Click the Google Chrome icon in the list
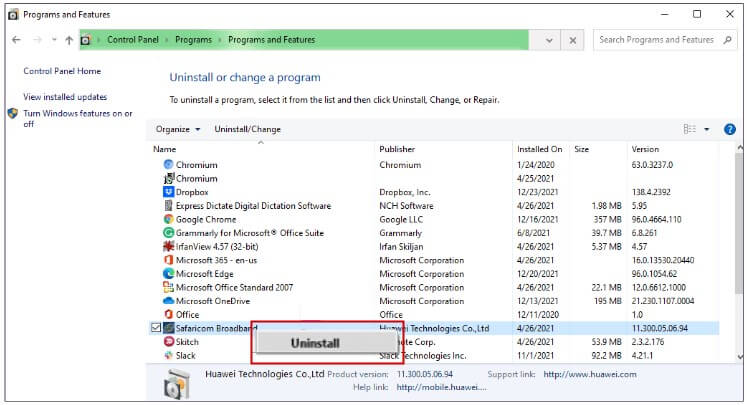 (x=168, y=219)
